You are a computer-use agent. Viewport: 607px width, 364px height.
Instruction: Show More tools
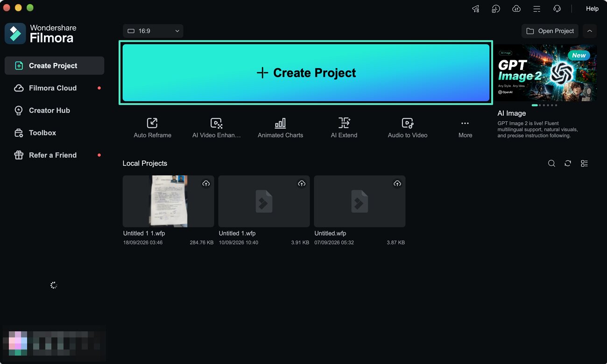[465, 128]
